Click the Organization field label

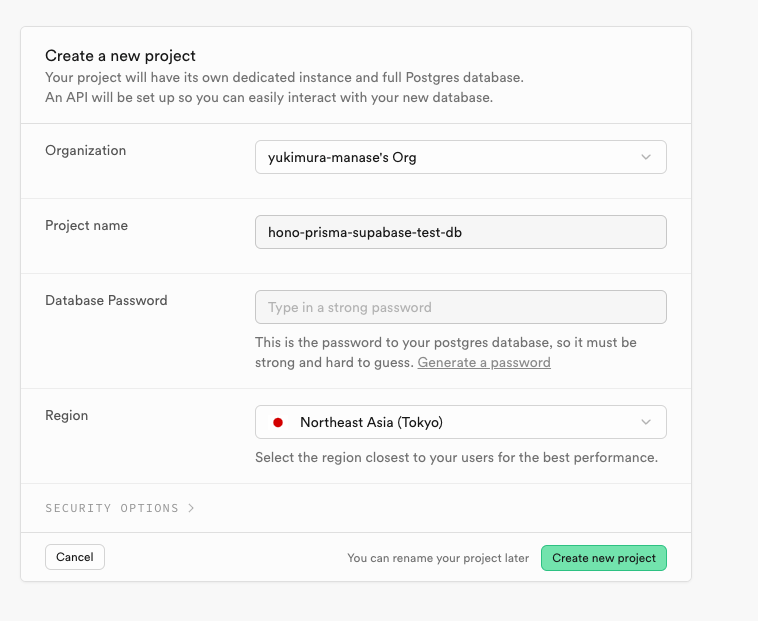pos(86,150)
